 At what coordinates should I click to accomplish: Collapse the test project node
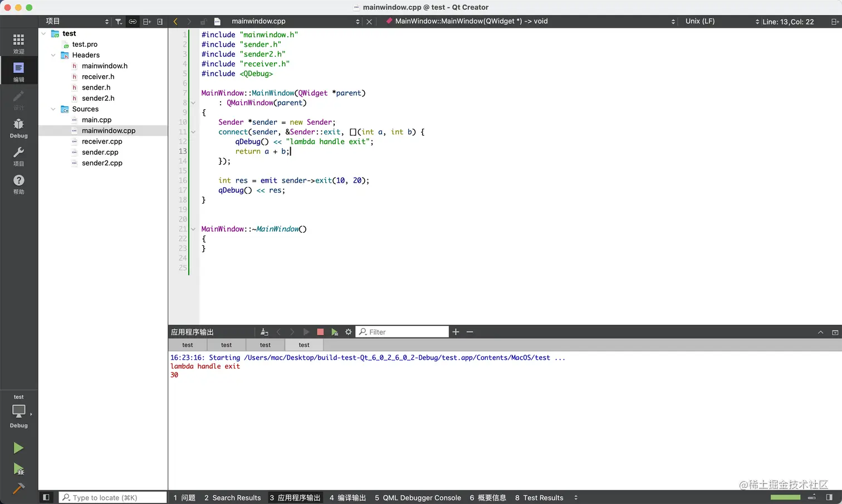coord(44,33)
